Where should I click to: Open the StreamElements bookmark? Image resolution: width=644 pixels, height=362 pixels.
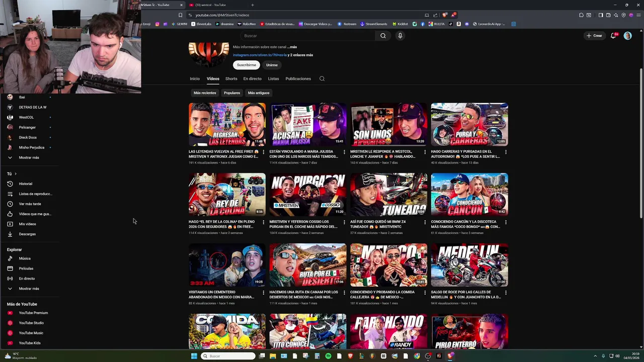tap(374, 24)
